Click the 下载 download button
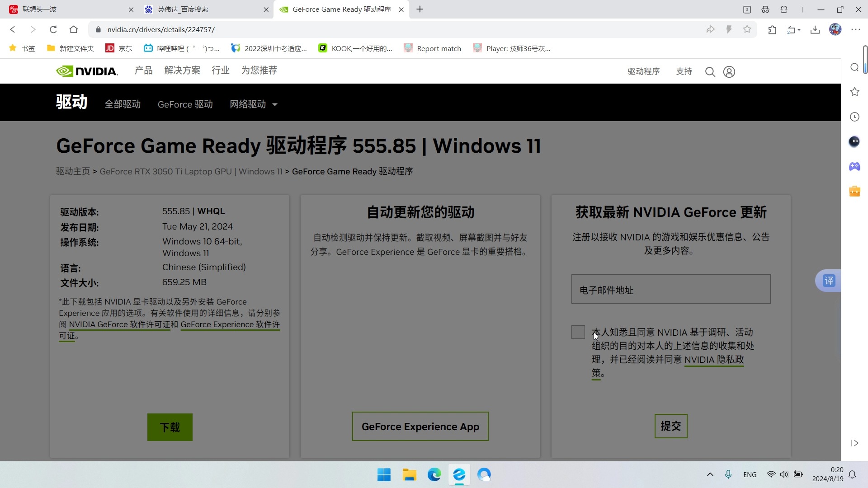 point(170,427)
